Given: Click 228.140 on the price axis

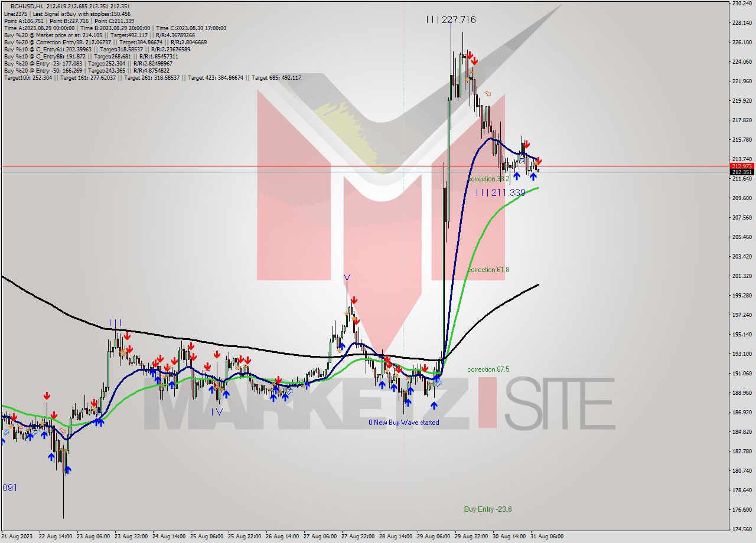Looking at the screenshot, I should [x=741, y=22].
